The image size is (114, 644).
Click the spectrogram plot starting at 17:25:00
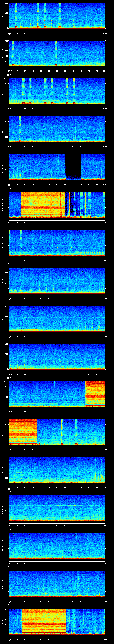57,432
